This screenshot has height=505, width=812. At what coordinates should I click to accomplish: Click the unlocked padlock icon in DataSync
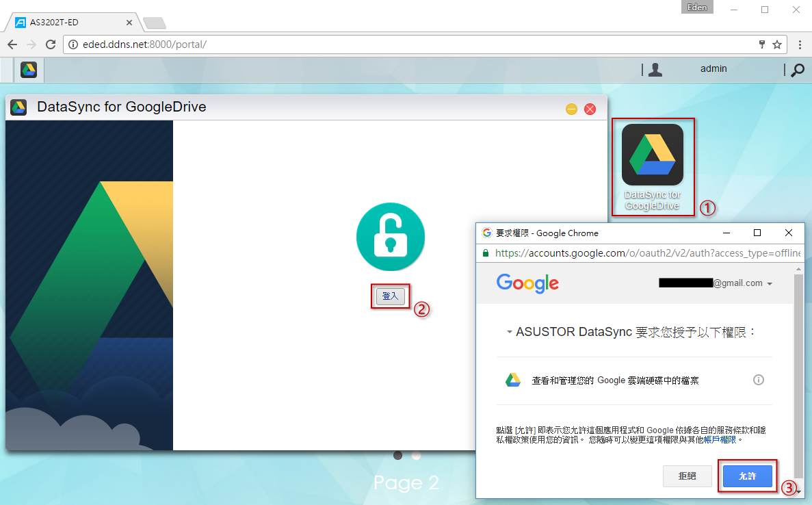coord(391,237)
